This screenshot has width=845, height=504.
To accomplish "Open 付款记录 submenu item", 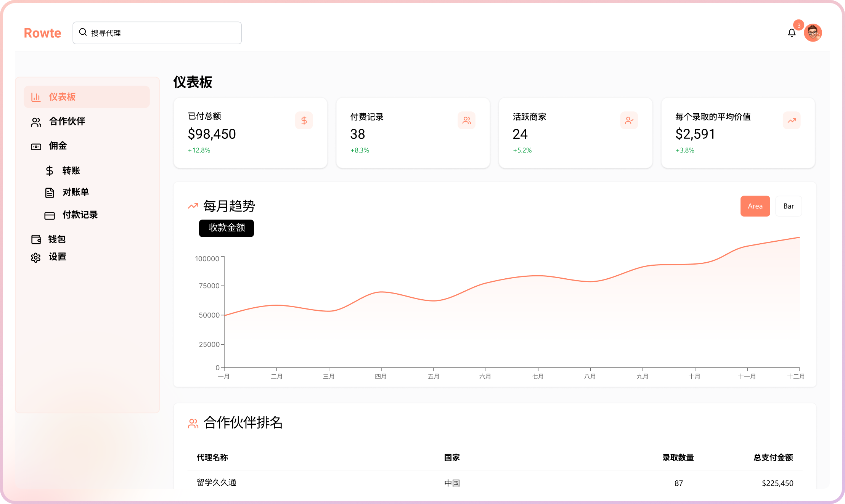I will (80, 215).
